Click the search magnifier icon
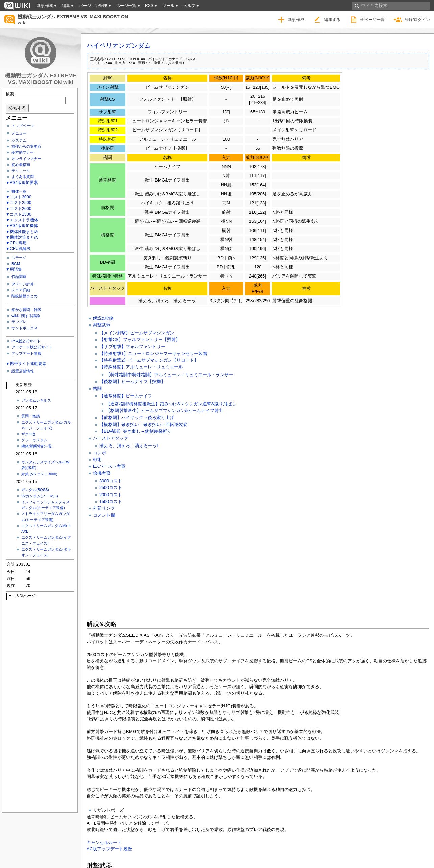 coord(356,6)
